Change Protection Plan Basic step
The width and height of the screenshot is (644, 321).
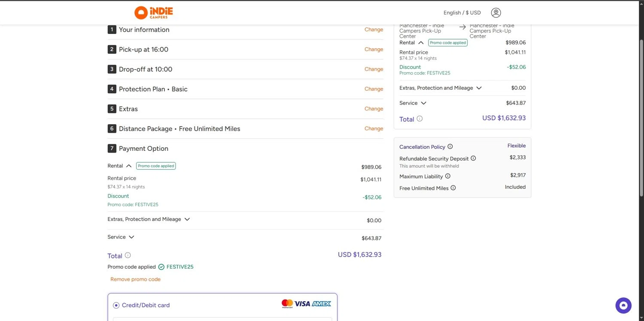pyautogui.click(x=374, y=89)
